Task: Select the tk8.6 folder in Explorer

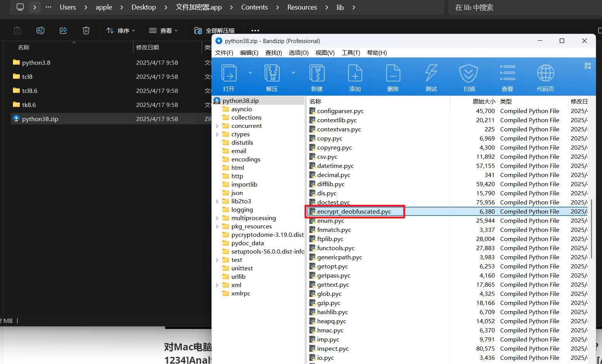Action: pos(29,105)
